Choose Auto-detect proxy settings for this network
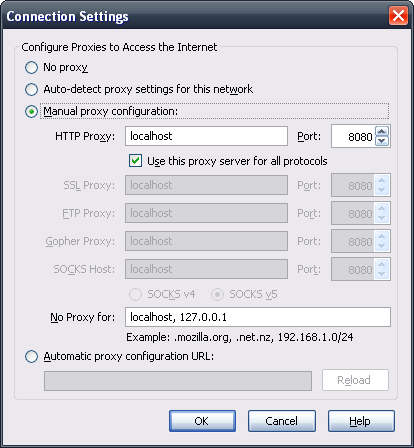The height and width of the screenshot is (448, 414). pos(31,89)
